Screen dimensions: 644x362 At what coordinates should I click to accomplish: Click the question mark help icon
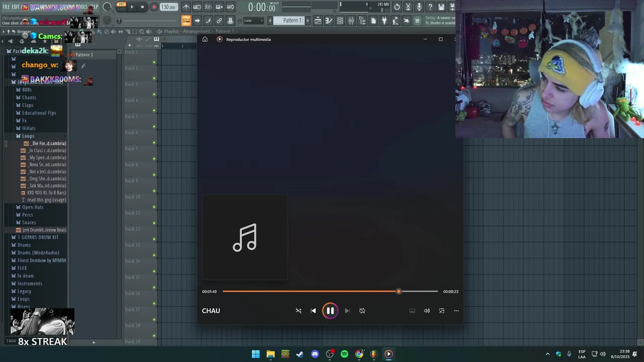pyautogui.click(x=430, y=7)
